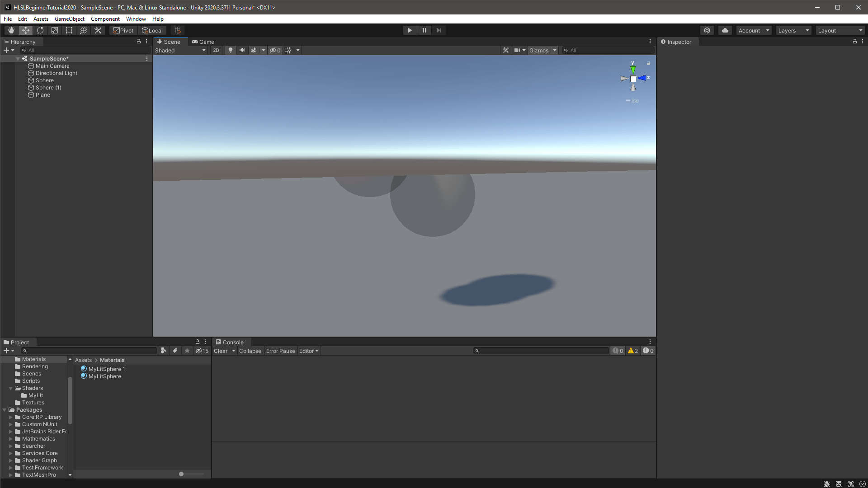Image resolution: width=868 pixels, height=488 pixels.
Task: Toggle Console info messages filter
Action: tap(618, 351)
